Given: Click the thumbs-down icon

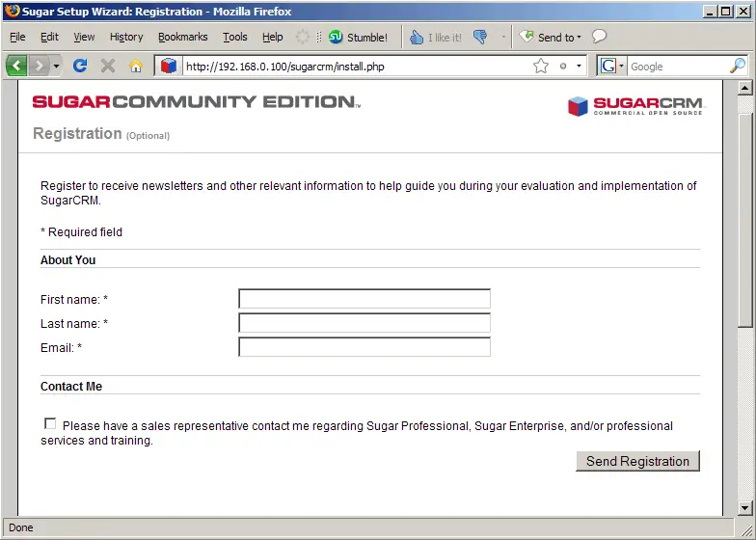Looking at the screenshot, I should (480, 37).
